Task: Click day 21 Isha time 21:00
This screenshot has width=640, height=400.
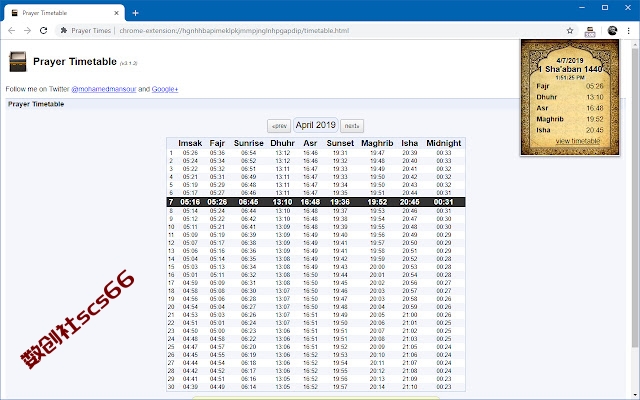Action: click(409, 315)
